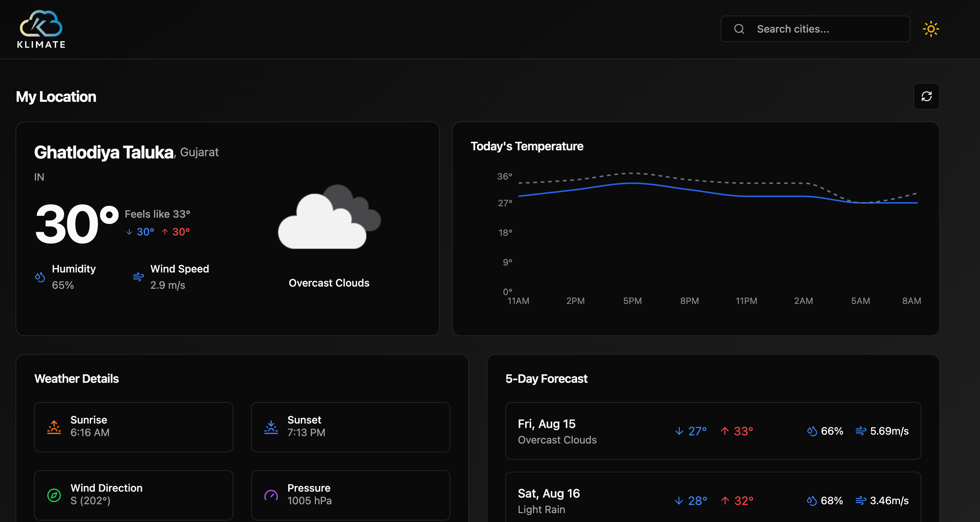This screenshot has height=522, width=980.
Task: Toggle the dark/light theme sun icon
Action: click(x=931, y=29)
